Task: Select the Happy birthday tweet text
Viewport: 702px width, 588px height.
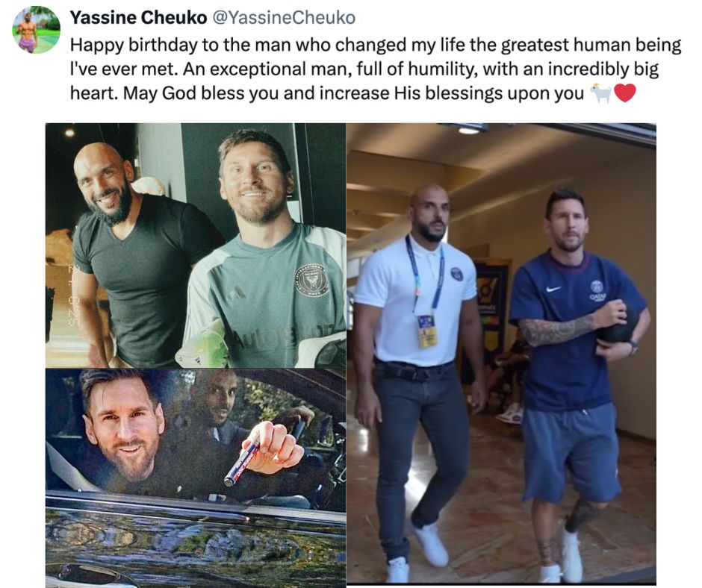Action: coord(376,69)
